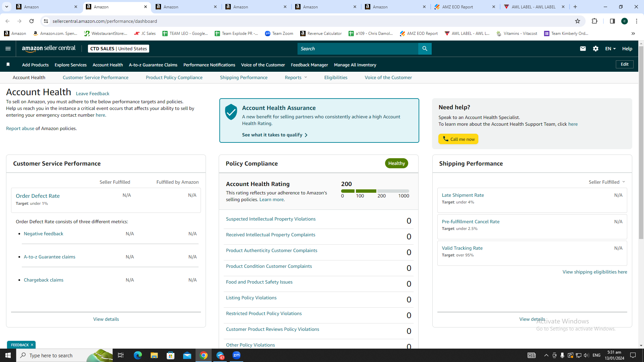Open CTD SALES United States account switcher
Screen dimensions: 644x362
118,49
